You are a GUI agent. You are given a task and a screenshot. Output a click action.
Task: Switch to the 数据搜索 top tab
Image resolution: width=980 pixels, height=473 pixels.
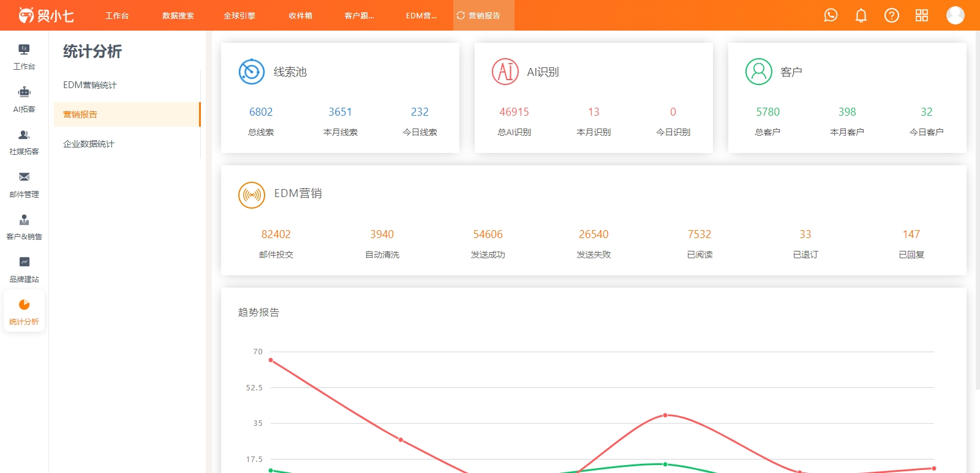178,15
